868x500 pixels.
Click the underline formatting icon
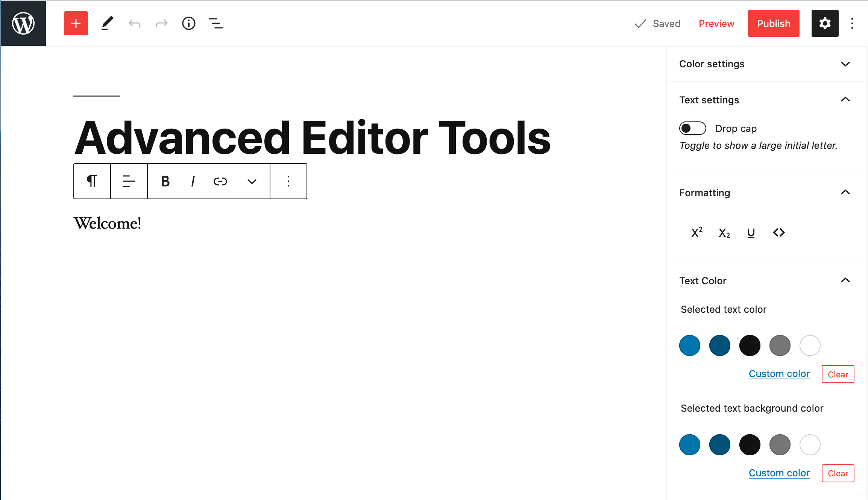(751, 232)
